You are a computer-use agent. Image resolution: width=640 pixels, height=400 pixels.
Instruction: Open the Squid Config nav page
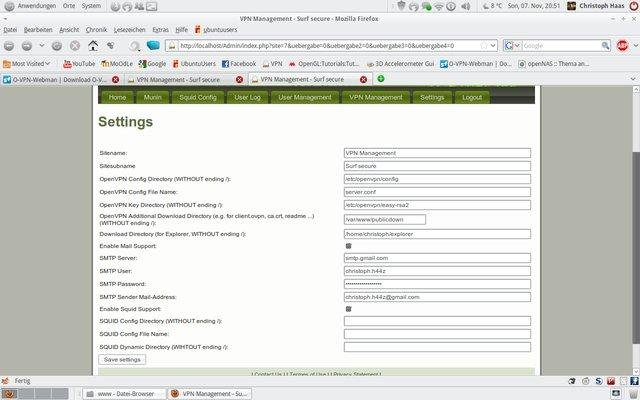[198, 98]
